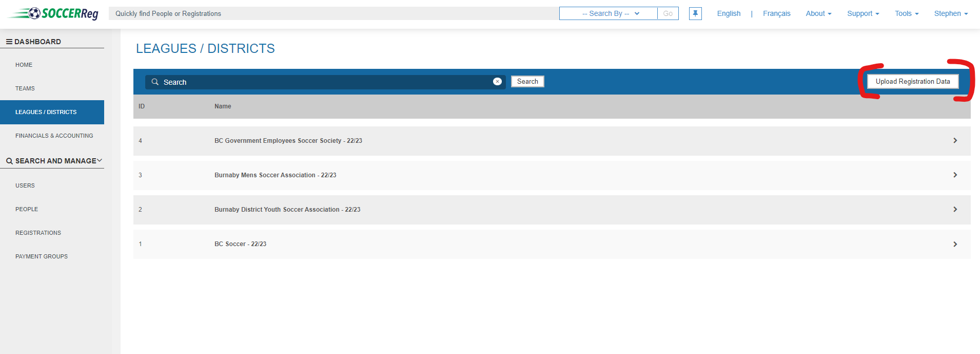Open the Stephen user menu
The image size is (980, 354).
coord(951,13)
